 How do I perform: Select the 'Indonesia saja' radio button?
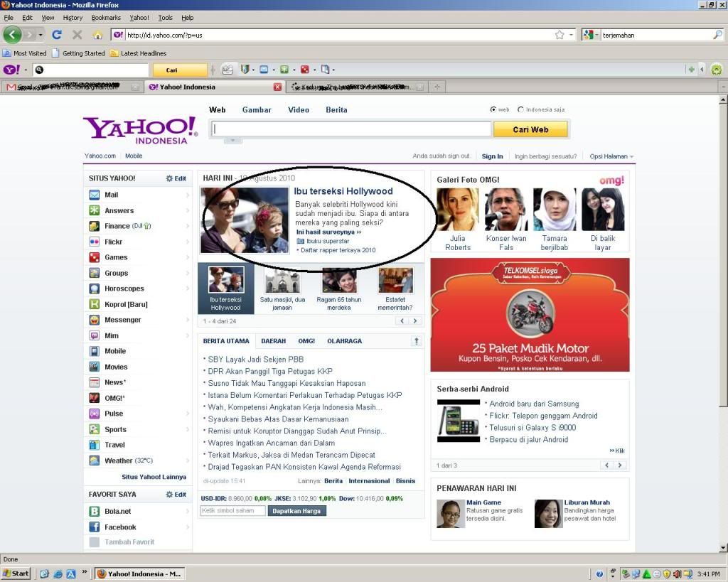click(x=520, y=109)
